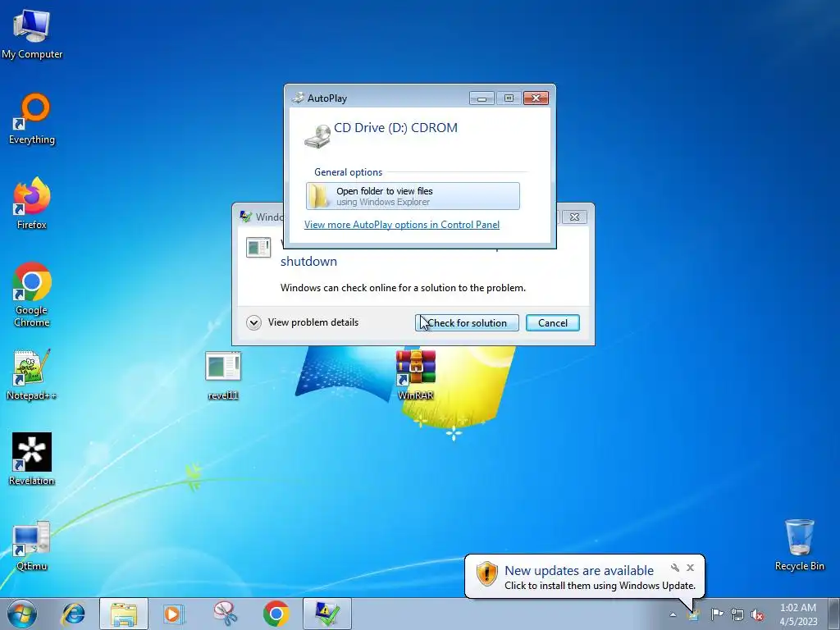Select the Google Chrome desktop shortcut
The height and width of the screenshot is (630, 840).
point(32,294)
